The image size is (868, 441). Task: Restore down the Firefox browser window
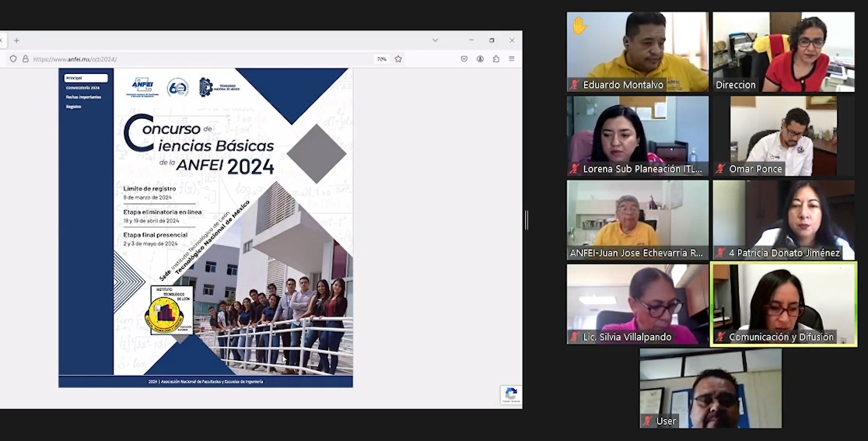pyautogui.click(x=492, y=40)
